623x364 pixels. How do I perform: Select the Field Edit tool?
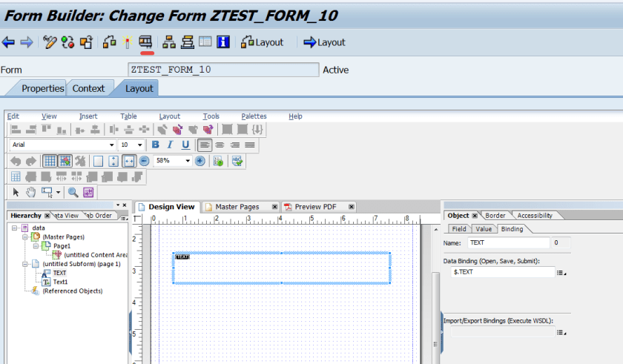tap(47, 193)
